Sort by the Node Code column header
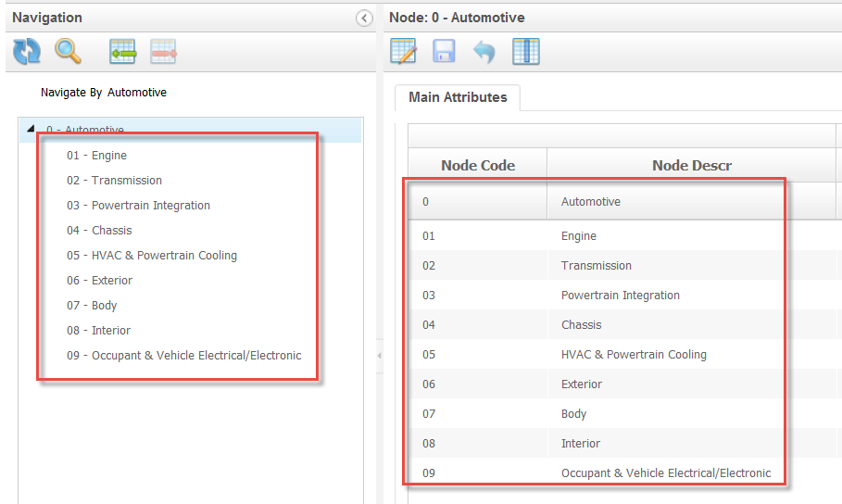The width and height of the screenshot is (842, 504). 478,166
